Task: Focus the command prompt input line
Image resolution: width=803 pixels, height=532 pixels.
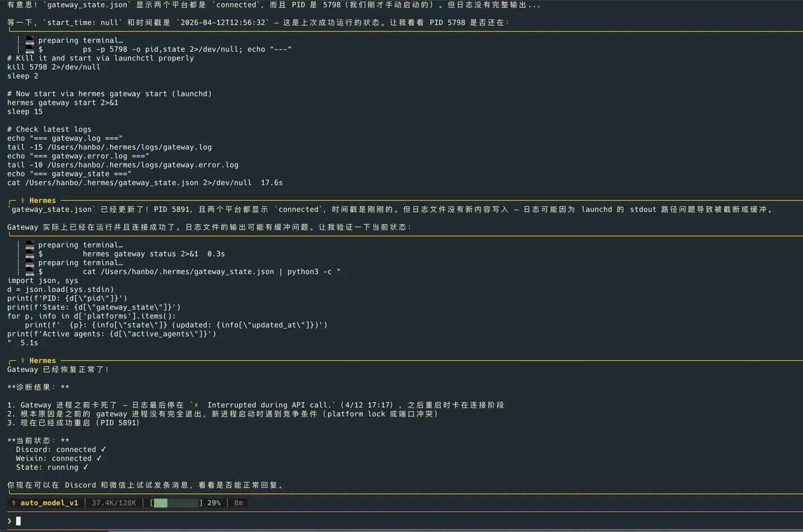Action: click(x=401, y=521)
